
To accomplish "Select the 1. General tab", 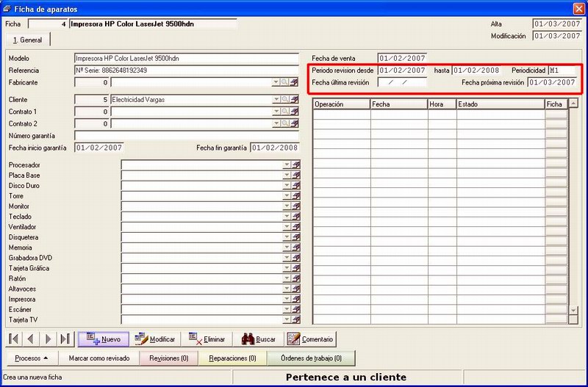I will click(x=27, y=40).
